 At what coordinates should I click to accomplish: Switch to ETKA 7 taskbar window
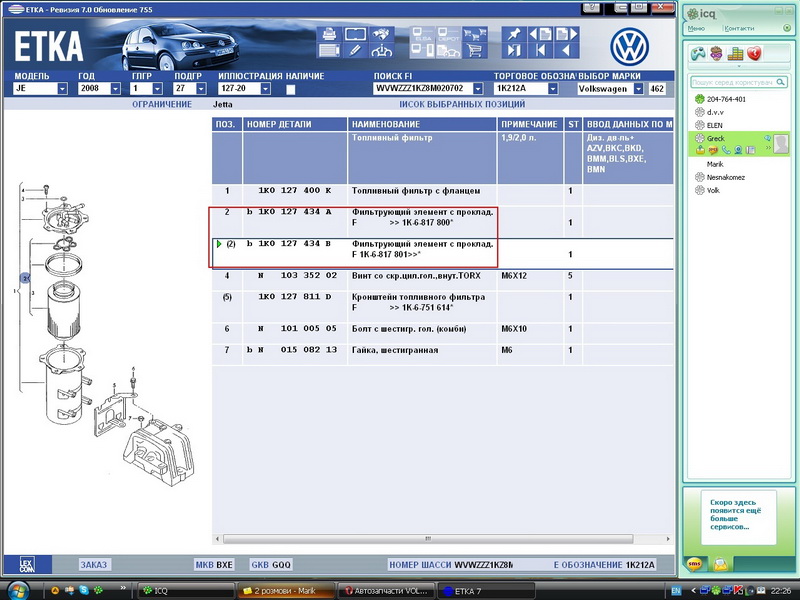pyautogui.click(x=486, y=591)
